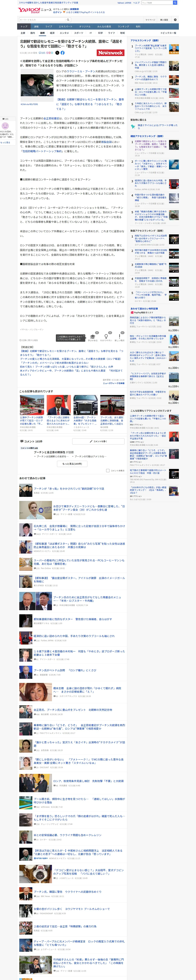Screen dimensions: 196x980
Task: Click the keyword search magnifier icon
Action: tap(68, 20)
